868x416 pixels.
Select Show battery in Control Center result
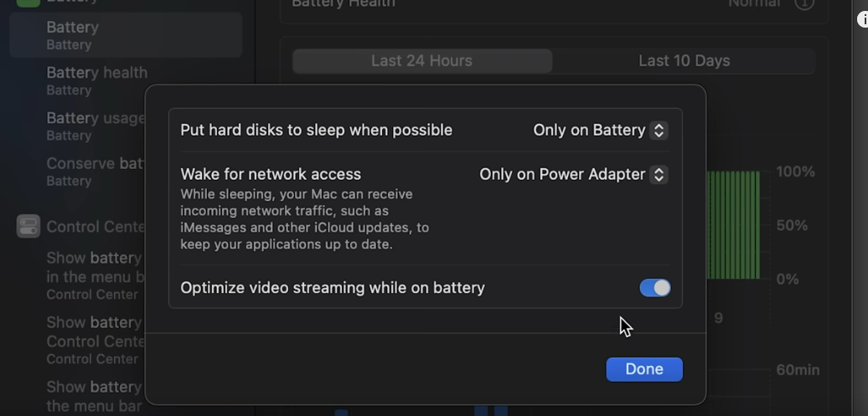pos(94,340)
